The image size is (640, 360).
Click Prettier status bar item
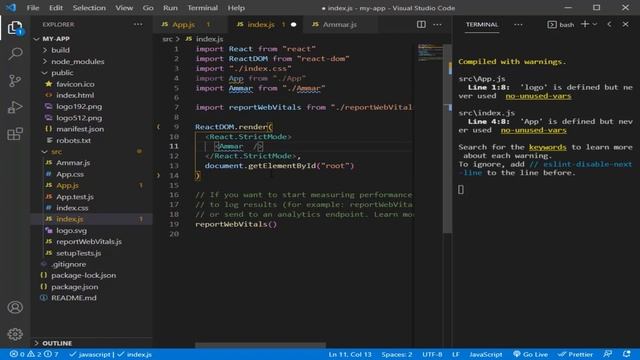(x=575, y=354)
